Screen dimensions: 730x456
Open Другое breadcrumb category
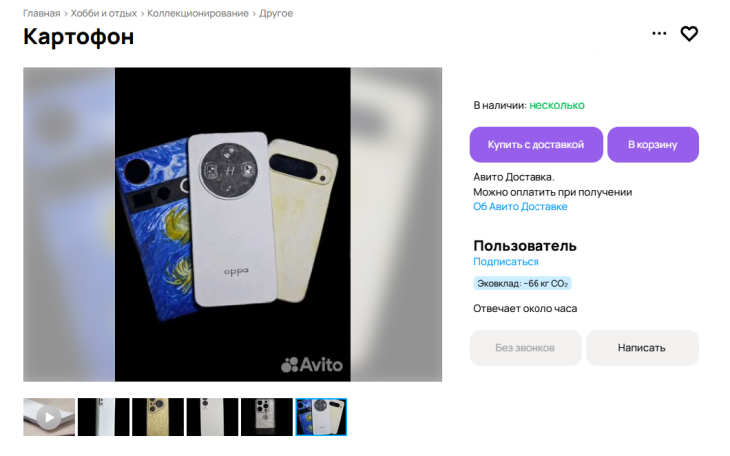pos(276,13)
